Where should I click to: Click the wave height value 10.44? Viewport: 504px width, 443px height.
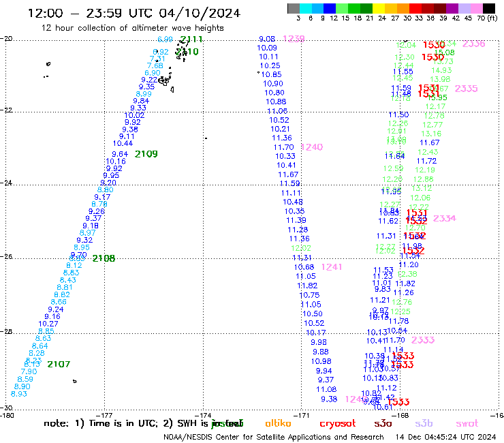point(123,144)
